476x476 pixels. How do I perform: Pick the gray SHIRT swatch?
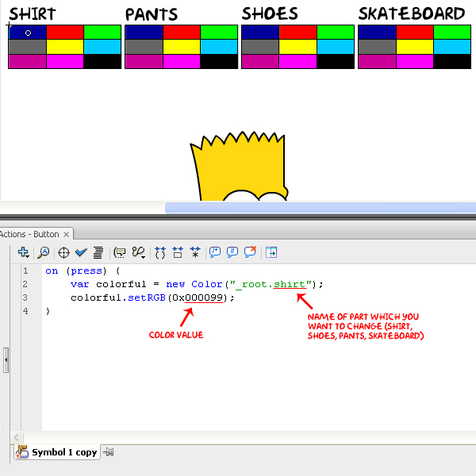click(x=28, y=47)
